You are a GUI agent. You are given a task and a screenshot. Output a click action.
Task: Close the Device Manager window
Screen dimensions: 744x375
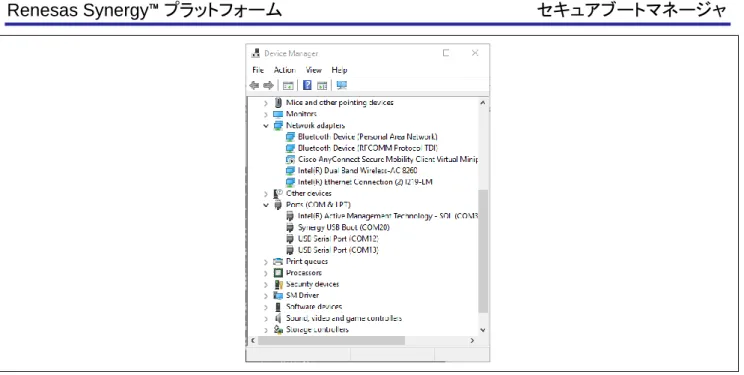(475, 53)
